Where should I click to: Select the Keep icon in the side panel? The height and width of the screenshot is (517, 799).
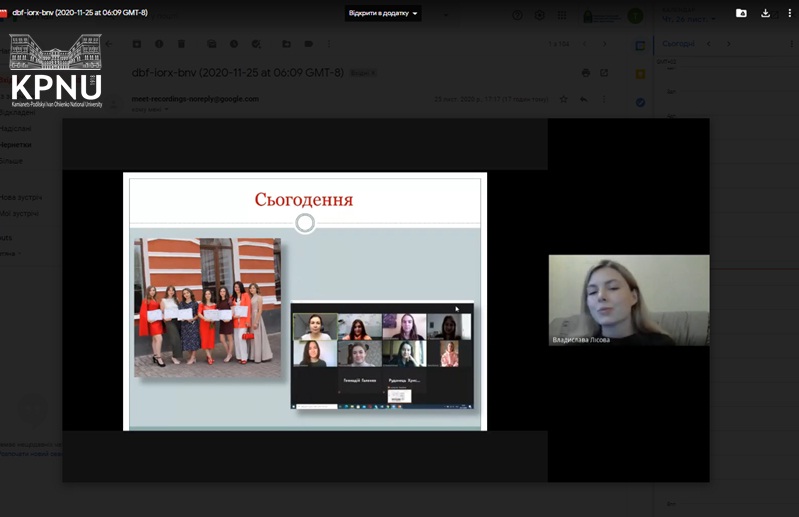[641, 74]
